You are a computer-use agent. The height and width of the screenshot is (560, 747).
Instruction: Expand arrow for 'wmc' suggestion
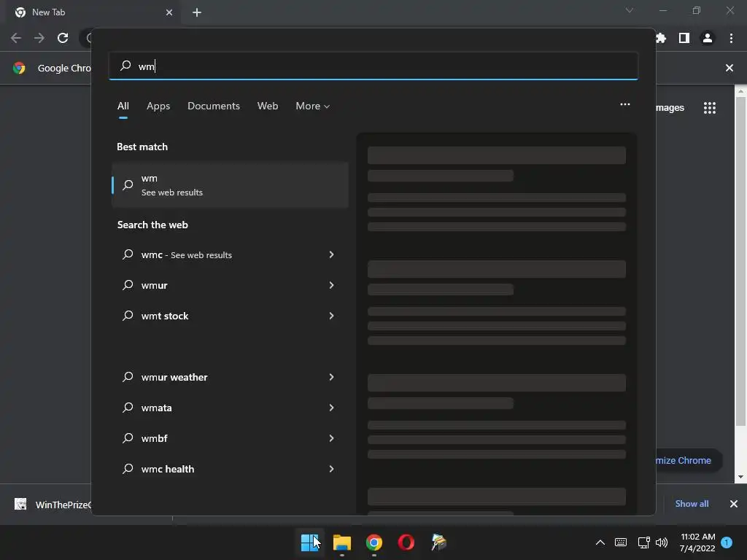pos(332,254)
